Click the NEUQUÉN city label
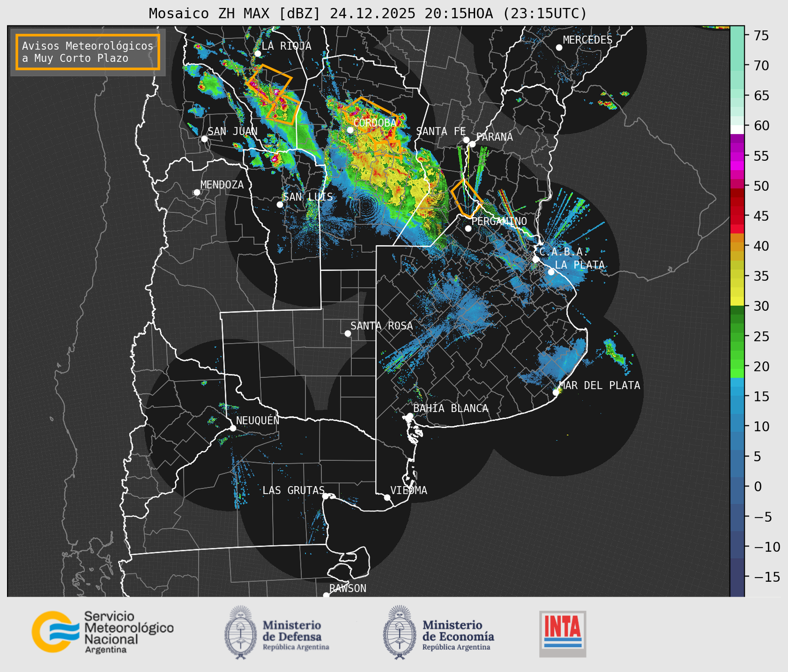This screenshot has width=788, height=672. point(258,421)
